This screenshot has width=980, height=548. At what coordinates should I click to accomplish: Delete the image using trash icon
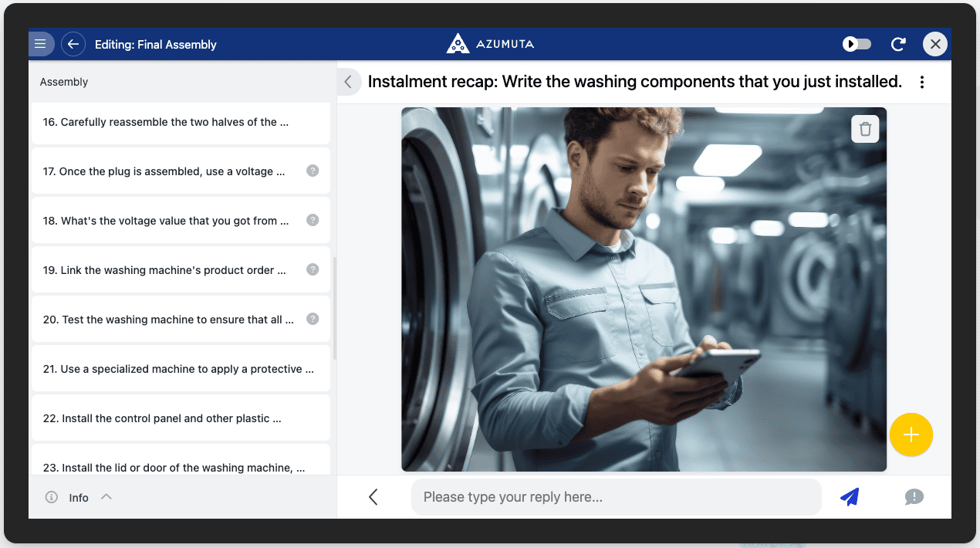click(x=865, y=129)
